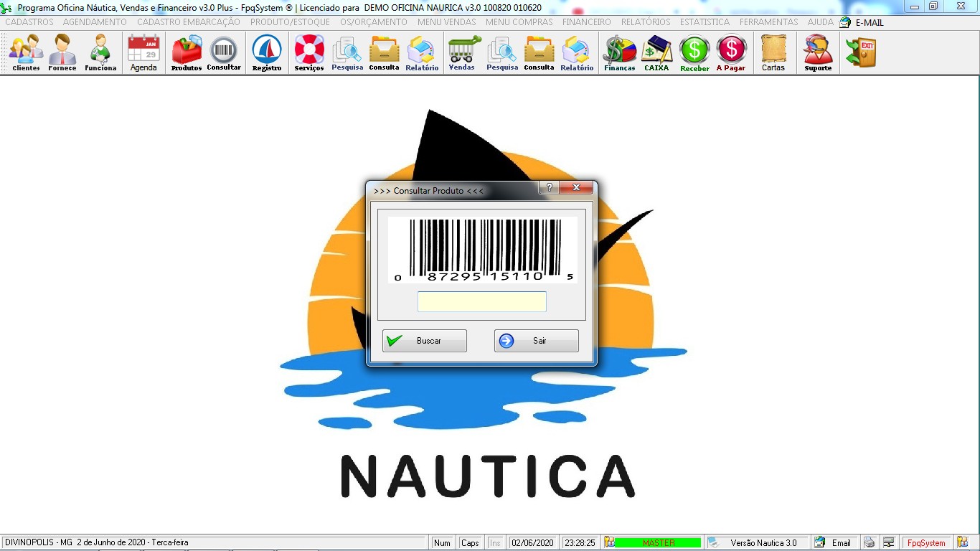This screenshot has width=980, height=551.
Task: Open the Cartas scroll icon
Action: 773,53
